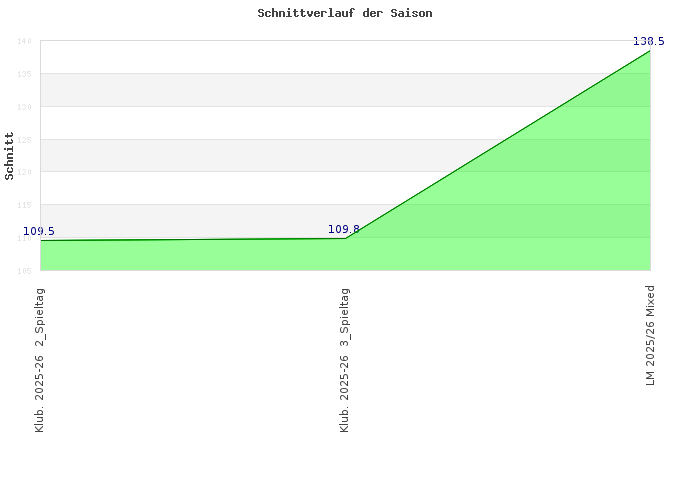Click the line's peak point at LM Mixed
This screenshot has height=500, width=690.
650,50
